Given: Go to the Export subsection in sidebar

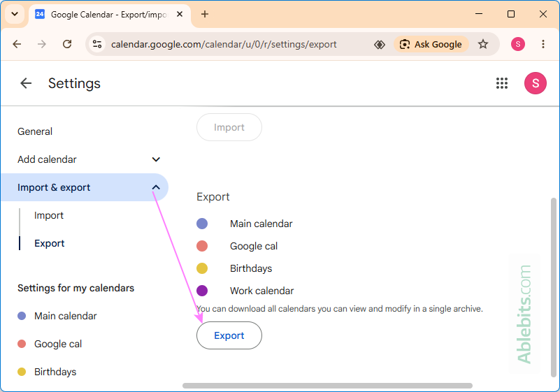Looking at the screenshot, I should click(49, 243).
